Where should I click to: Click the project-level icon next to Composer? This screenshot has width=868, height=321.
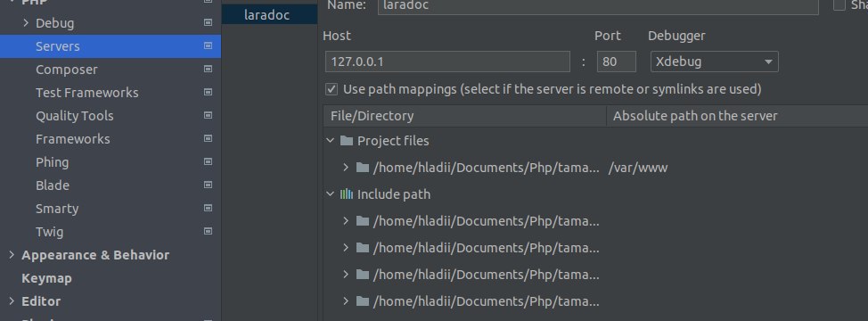tap(209, 70)
